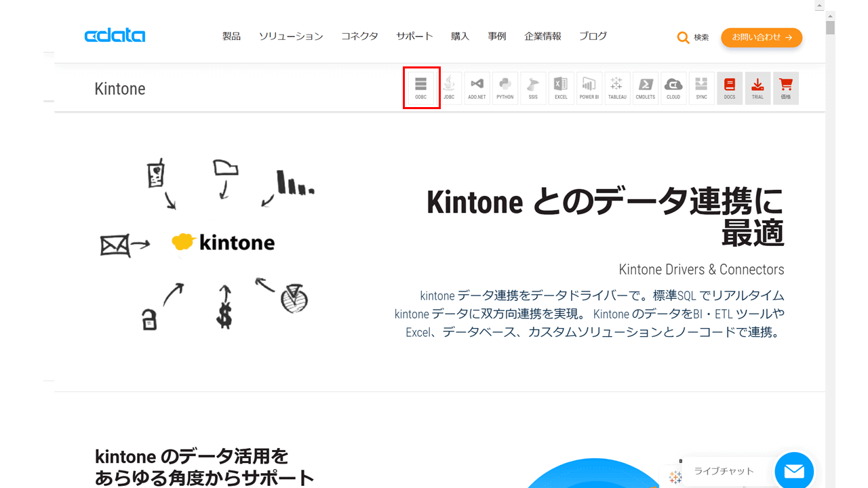The width and height of the screenshot is (868, 488).
Task: Open the Power BI connector icon
Action: pyautogui.click(x=589, y=88)
